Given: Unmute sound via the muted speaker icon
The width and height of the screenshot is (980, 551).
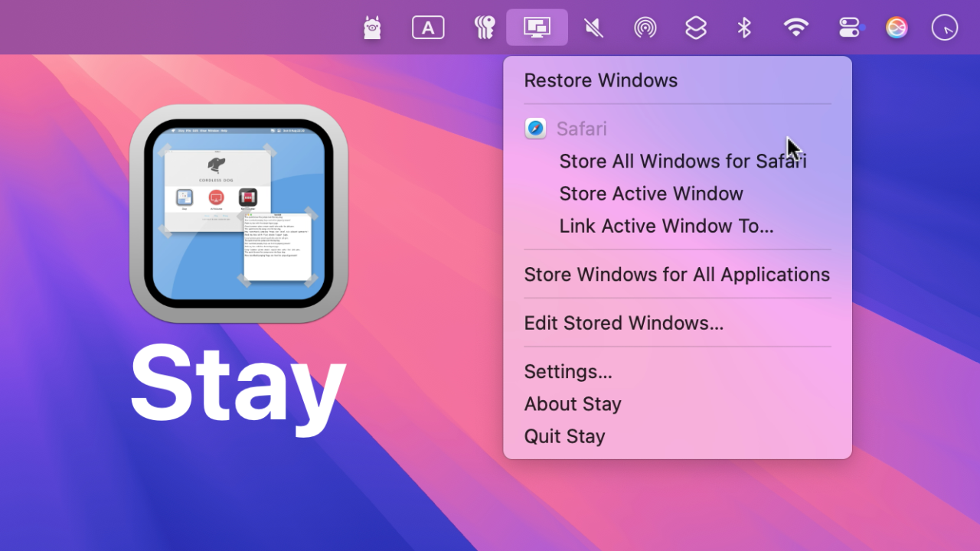Looking at the screenshot, I should 593,27.
